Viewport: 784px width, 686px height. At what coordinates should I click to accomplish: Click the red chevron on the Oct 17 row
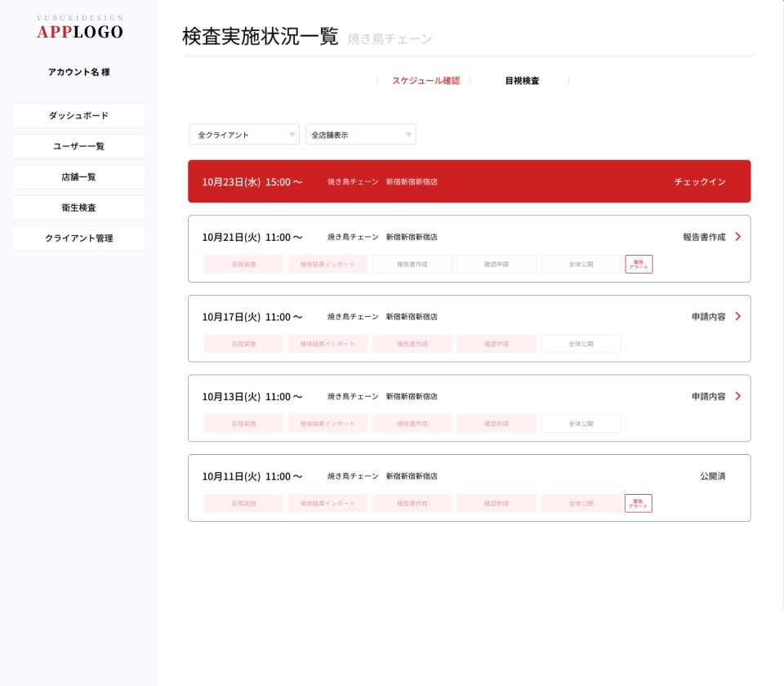(x=737, y=317)
